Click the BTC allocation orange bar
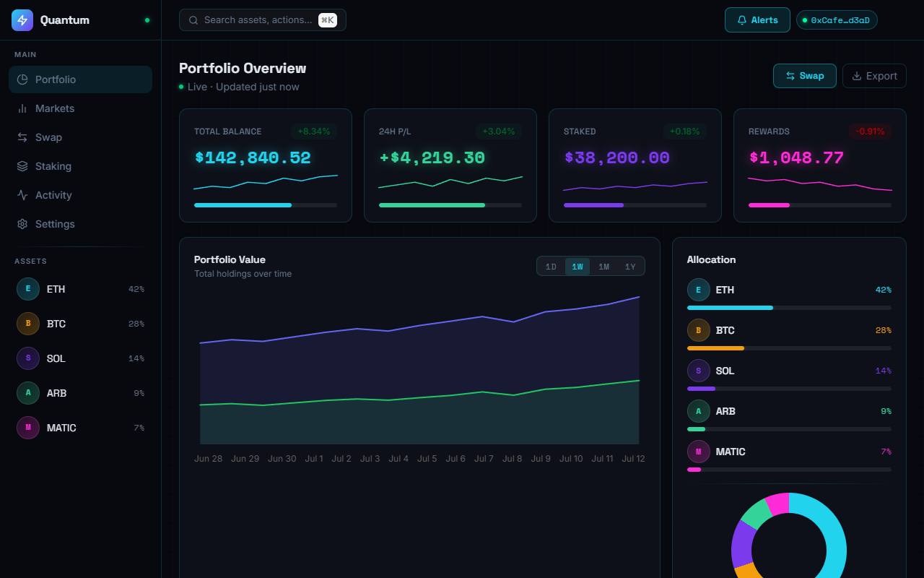Viewport: 924px width, 578px height. 789,348
